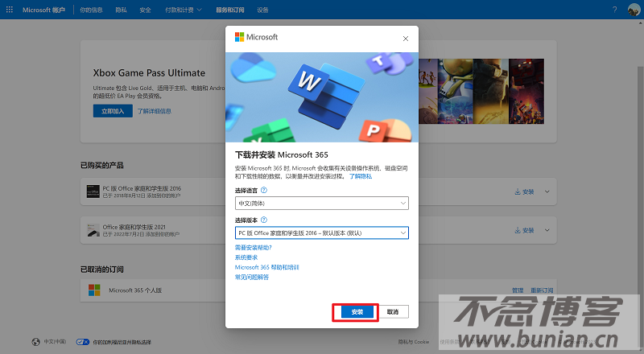The height and width of the screenshot is (354, 644).
Task: Open the 隐私 tab
Action: 122,10
